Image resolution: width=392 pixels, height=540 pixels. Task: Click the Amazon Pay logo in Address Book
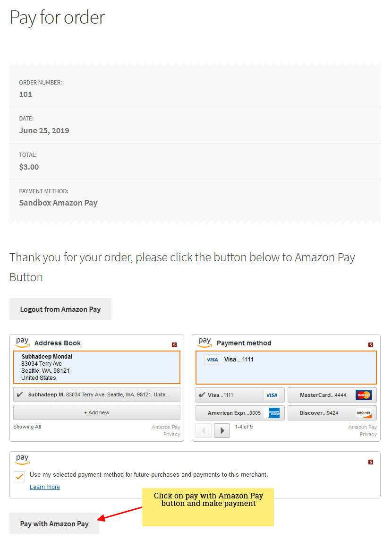coord(22,343)
